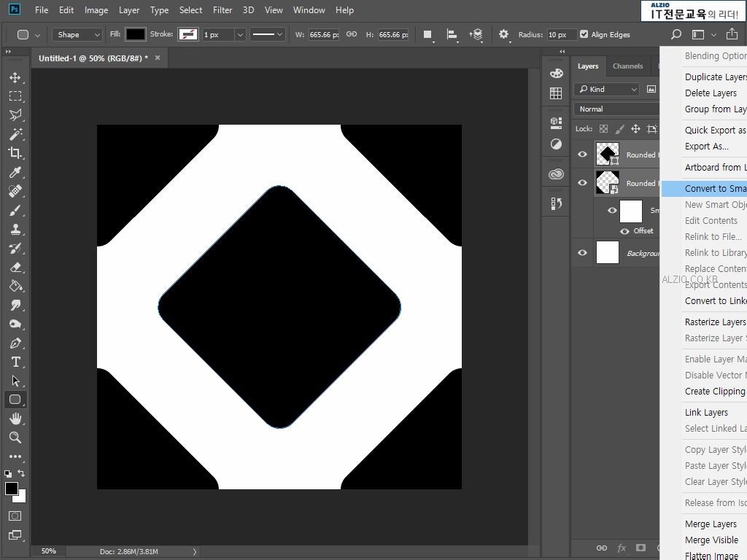The width and height of the screenshot is (747, 560).
Task: Select the Move tool
Action: (15, 77)
